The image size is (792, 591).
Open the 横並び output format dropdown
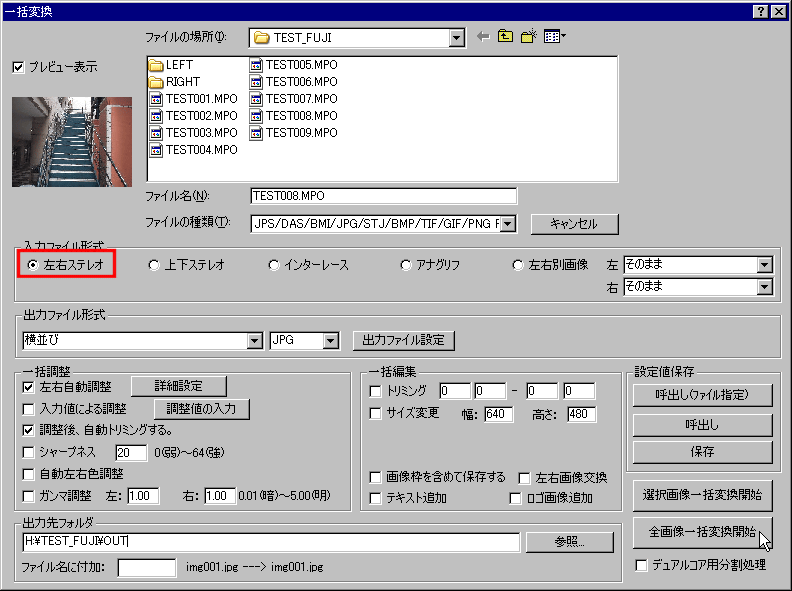pyautogui.click(x=255, y=341)
